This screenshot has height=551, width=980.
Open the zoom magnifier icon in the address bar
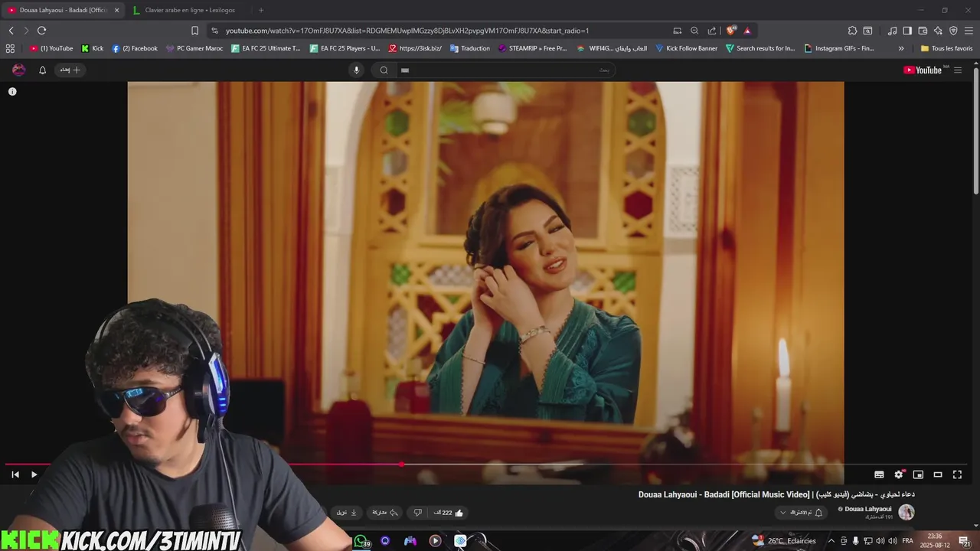tap(694, 31)
